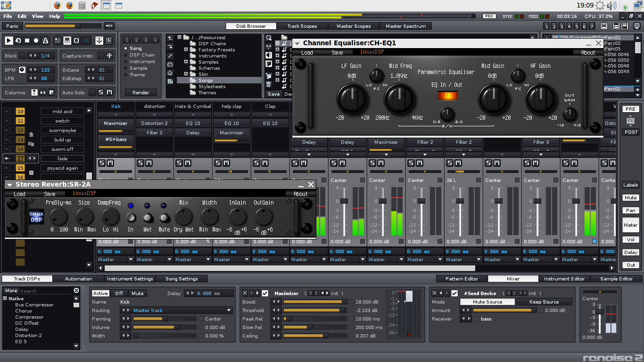Enable the metronome icon
Screen dimensions: 644x362
(45, 41)
